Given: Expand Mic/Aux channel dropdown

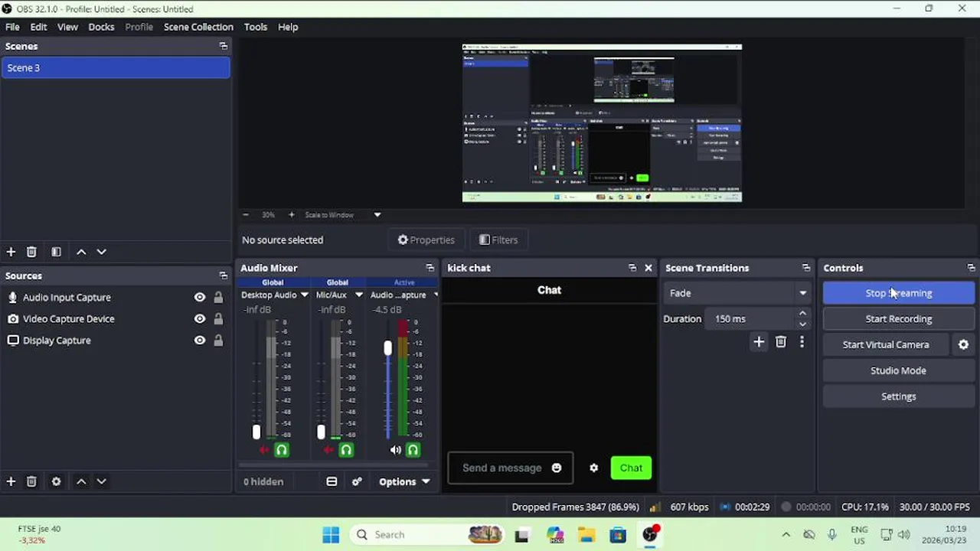Looking at the screenshot, I should click(x=358, y=295).
